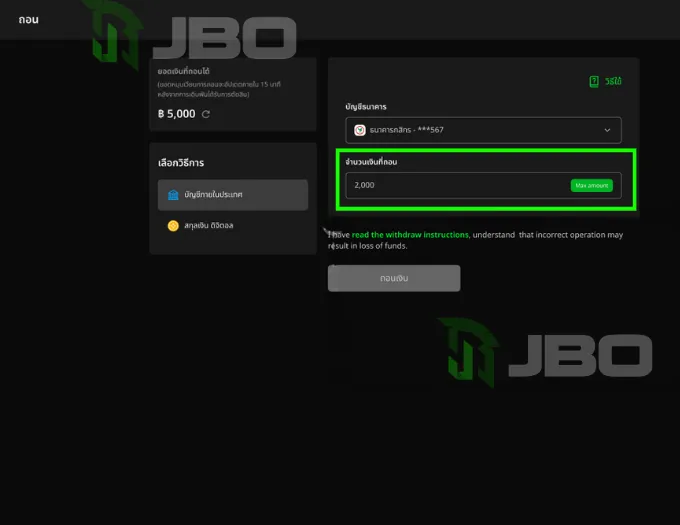Focus the withdrawal amount field showing 2,000
This screenshot has width=680, height=525.
click(483, 185)
